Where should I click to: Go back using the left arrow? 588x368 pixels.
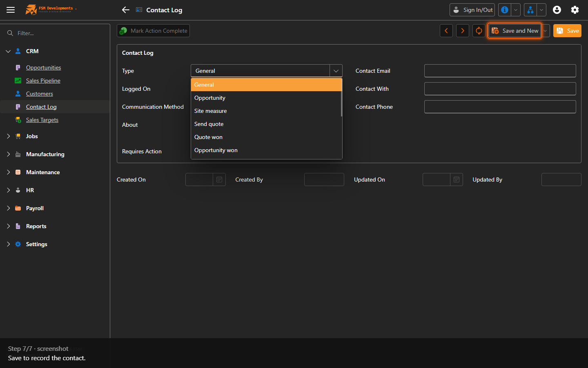coord(126,10)
